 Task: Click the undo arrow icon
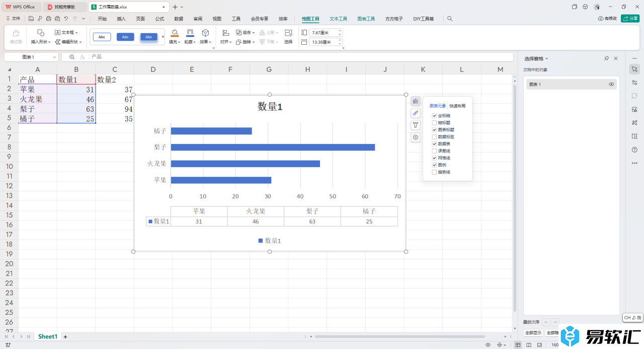click(x=65, y=19)
